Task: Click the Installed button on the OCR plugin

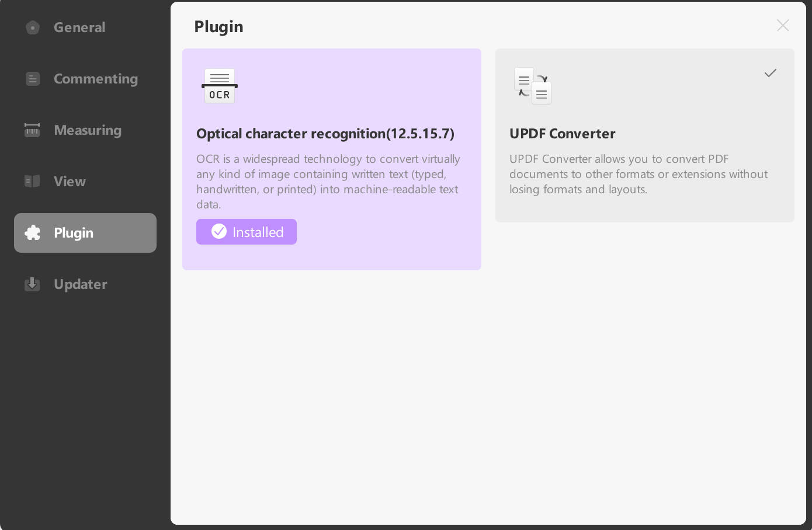Action: (246, 232)
